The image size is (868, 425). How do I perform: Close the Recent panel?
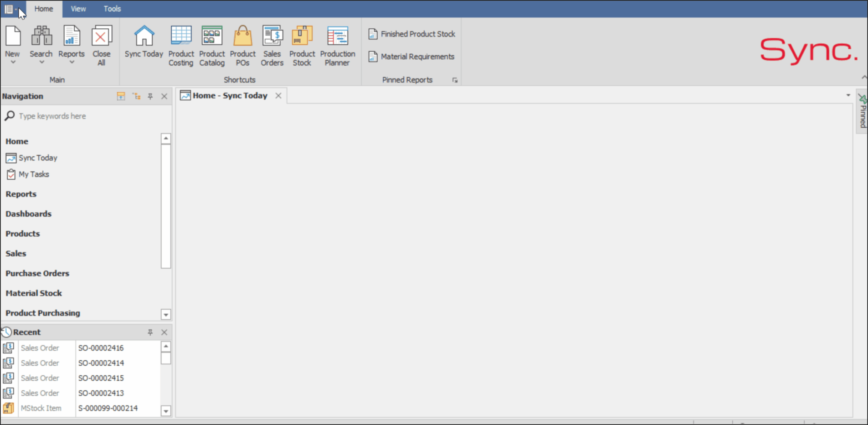(x=164, y=332)
